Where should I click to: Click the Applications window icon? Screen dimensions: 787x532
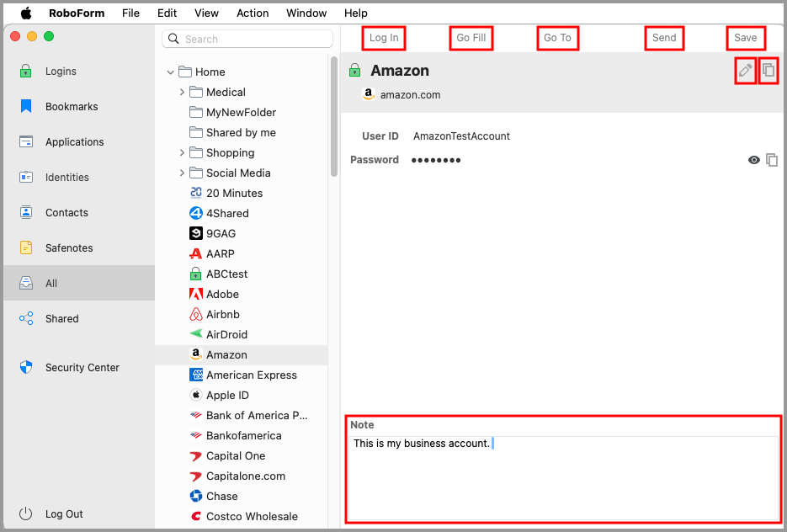pos(25,141)
